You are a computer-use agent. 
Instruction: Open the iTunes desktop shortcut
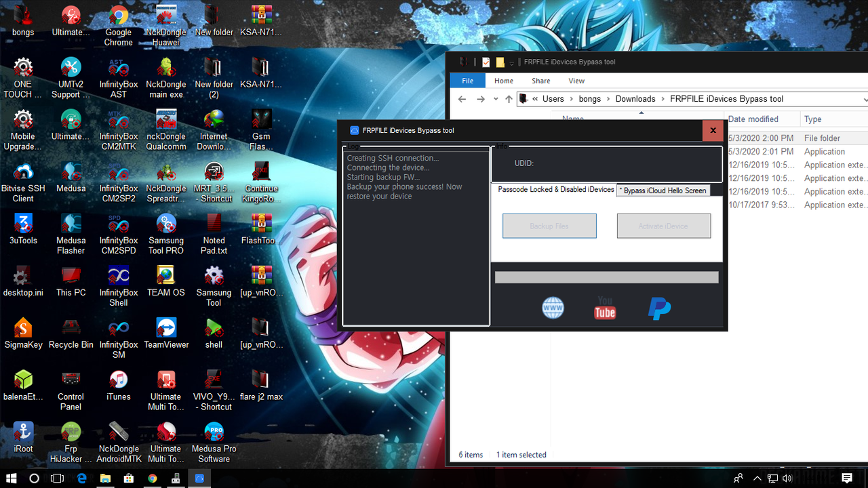point(118,382)
